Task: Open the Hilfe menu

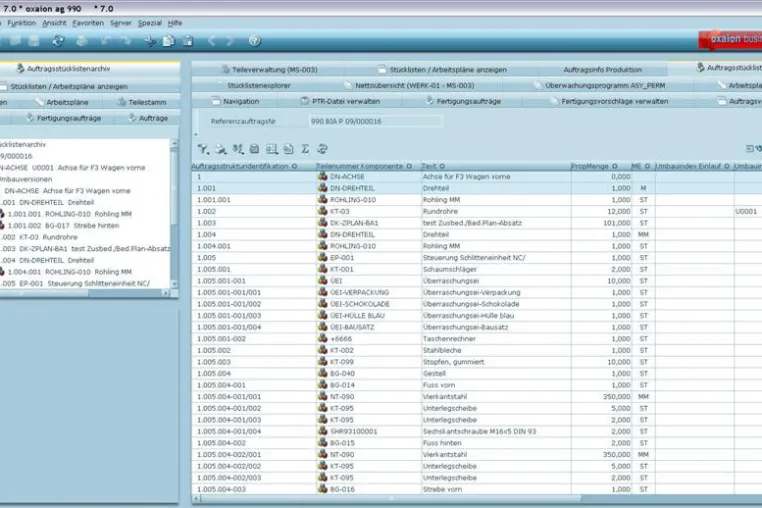Action: (x=175, y=23)
